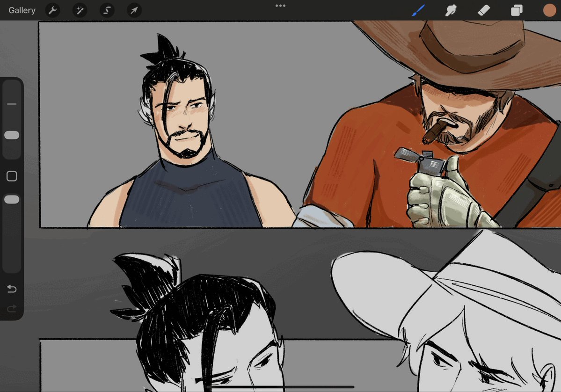The image size is (561, 392).
Task: Tap the iPad home indicator bar
Action: pyautogui.click(x=281, y=387)
